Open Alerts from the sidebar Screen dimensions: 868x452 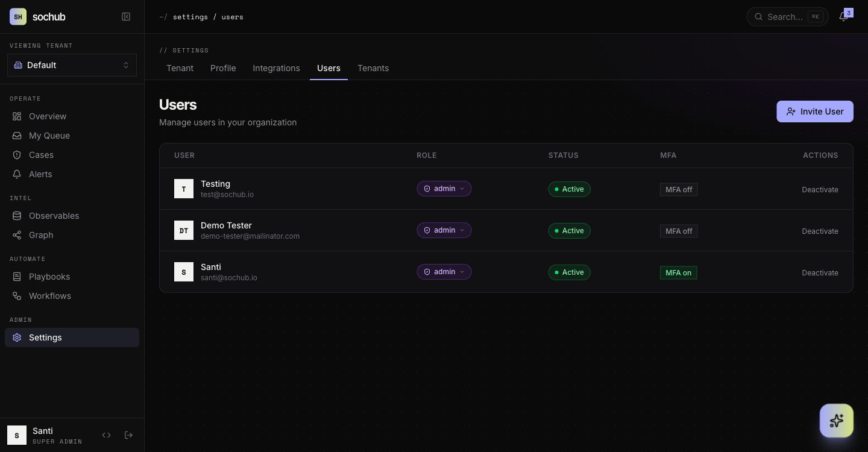pos(72,174)
